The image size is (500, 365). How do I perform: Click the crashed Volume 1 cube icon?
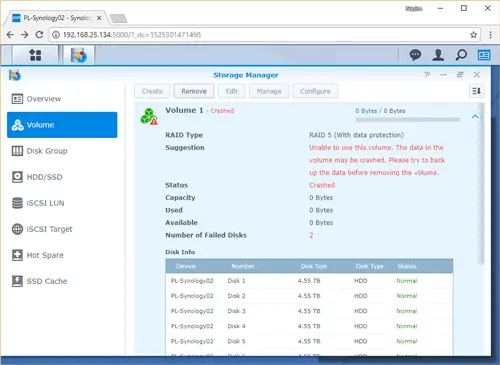pos(149,116)
